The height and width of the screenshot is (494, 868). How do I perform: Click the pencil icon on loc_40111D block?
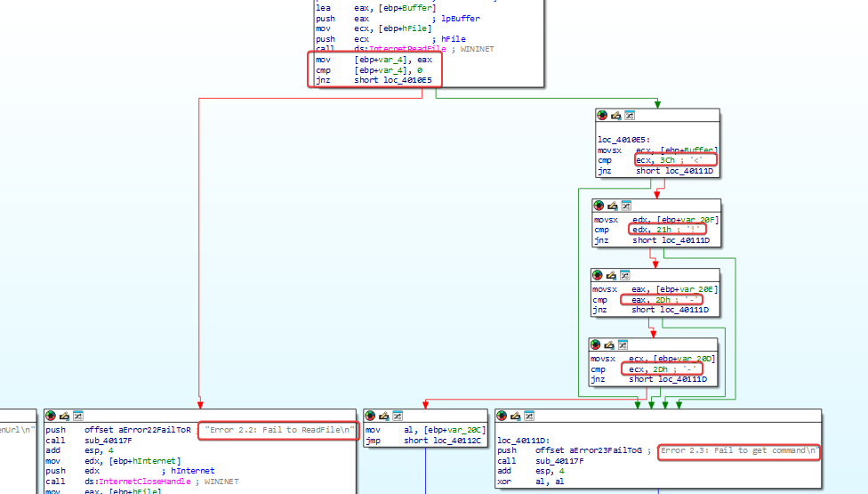coord(516,416)
